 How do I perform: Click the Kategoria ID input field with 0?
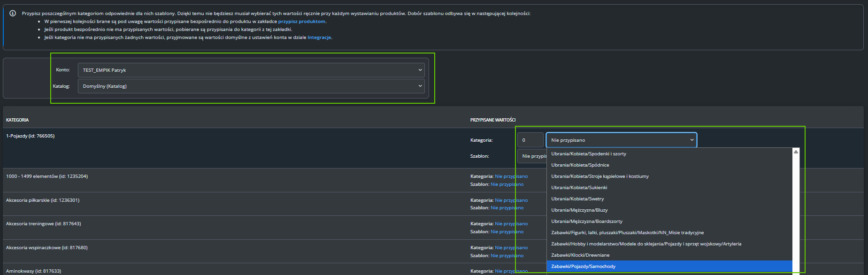(x=530, y=140)
